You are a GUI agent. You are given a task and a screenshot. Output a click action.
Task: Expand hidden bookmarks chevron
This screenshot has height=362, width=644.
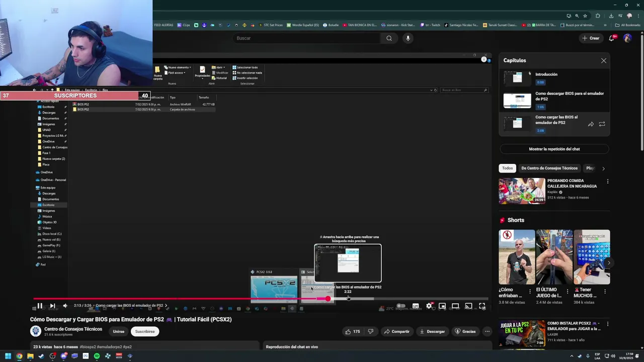point(605,25)
